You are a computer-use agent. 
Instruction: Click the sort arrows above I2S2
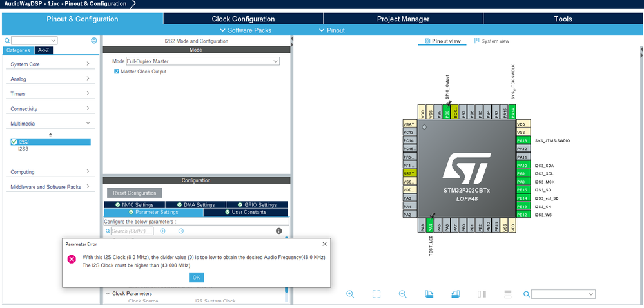pyautogui.click(x=50, y=135)
